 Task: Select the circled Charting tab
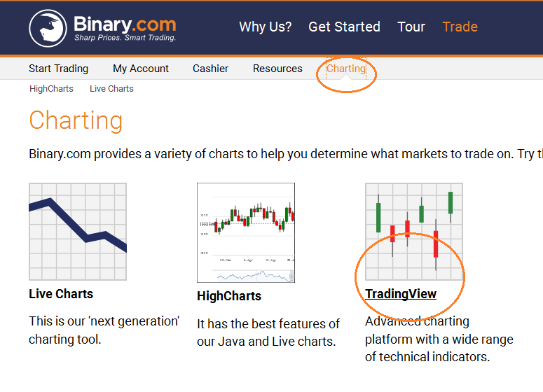point(346,69)
